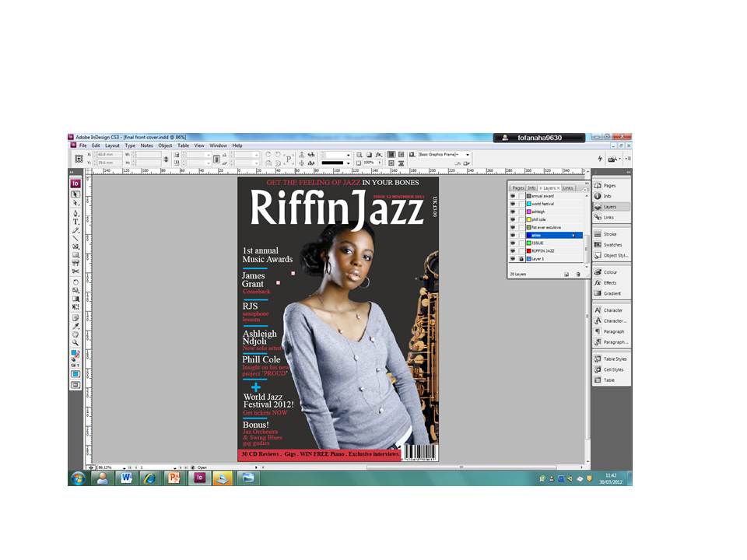Open the effects fx button in control bar
The width and height of the screenshot is (747, 560).
[x=379, y=154]
